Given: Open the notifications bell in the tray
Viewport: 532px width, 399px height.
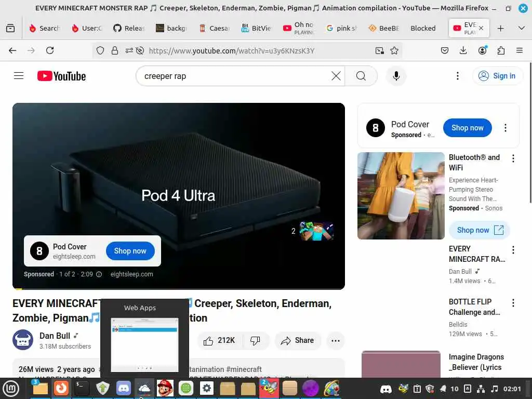Looking at the screenshot, I should pos(443,389).
